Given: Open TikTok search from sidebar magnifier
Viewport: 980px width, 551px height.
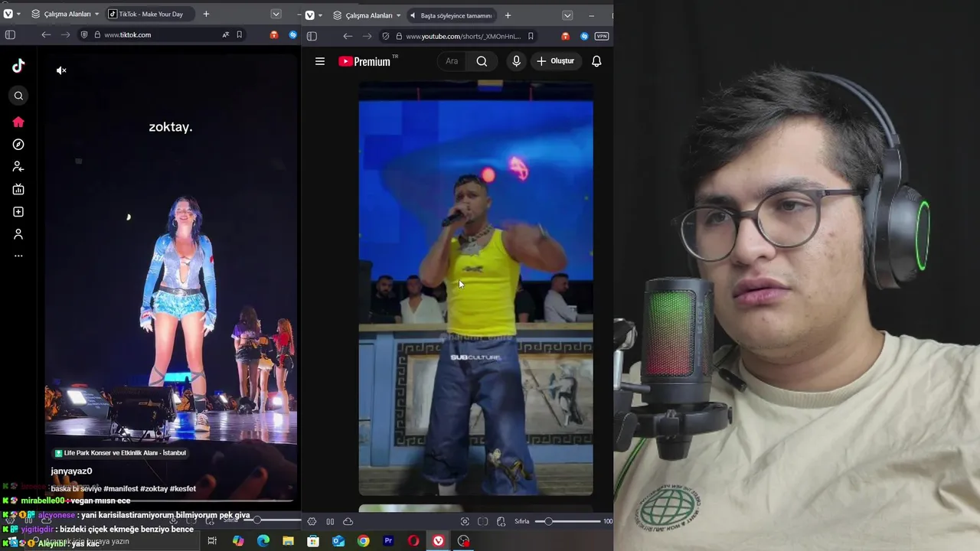Looking at the screenshot, I should click(18, 96).
